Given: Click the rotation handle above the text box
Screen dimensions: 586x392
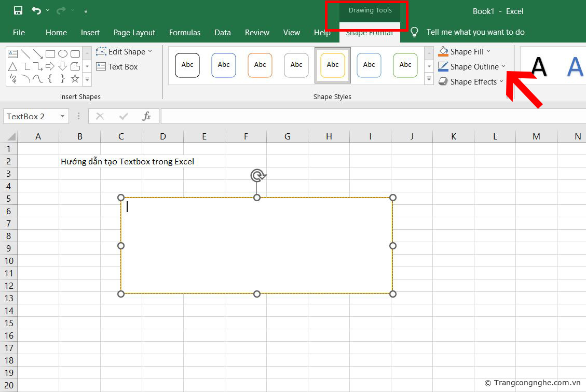Looking at the screenshot, I should [x=257, y=176].
